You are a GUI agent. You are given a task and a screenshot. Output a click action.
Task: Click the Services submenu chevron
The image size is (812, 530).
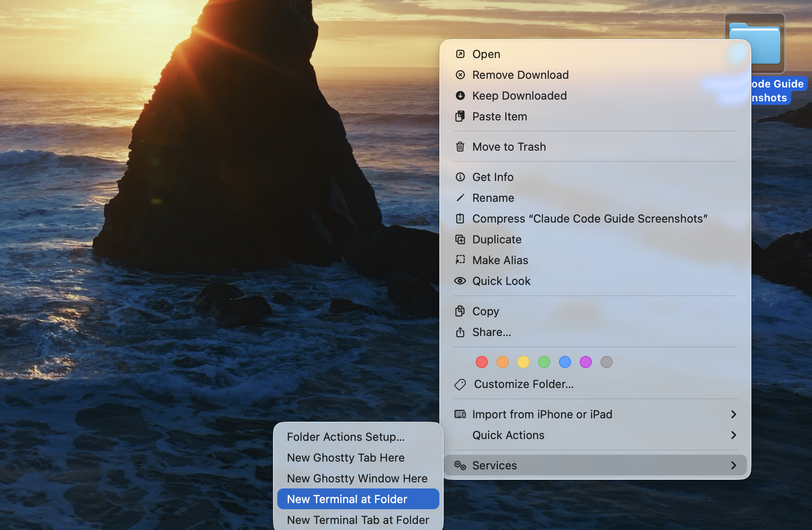coord(734,465)
